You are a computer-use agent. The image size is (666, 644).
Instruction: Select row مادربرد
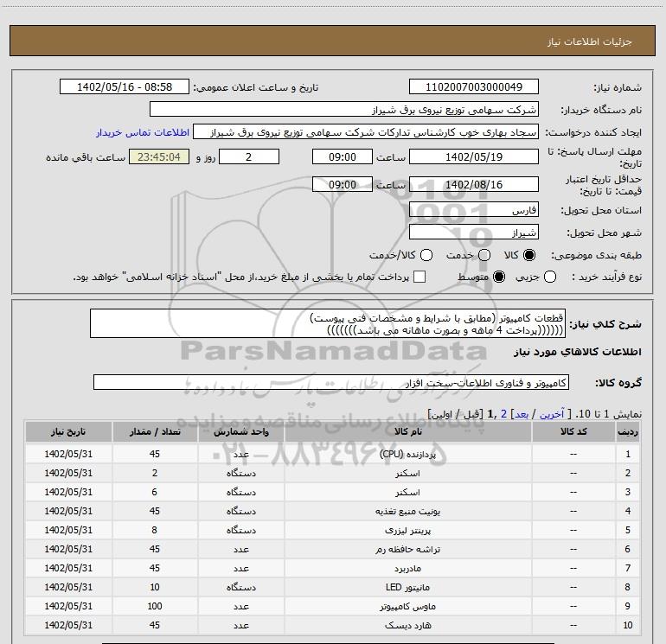tap(332, 568)
